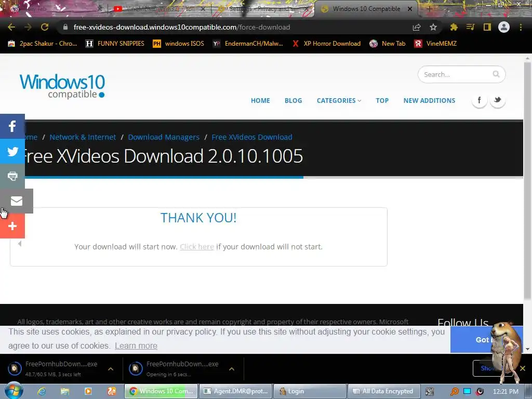Open Chrome's three-dot menu

tap(521, 27)
